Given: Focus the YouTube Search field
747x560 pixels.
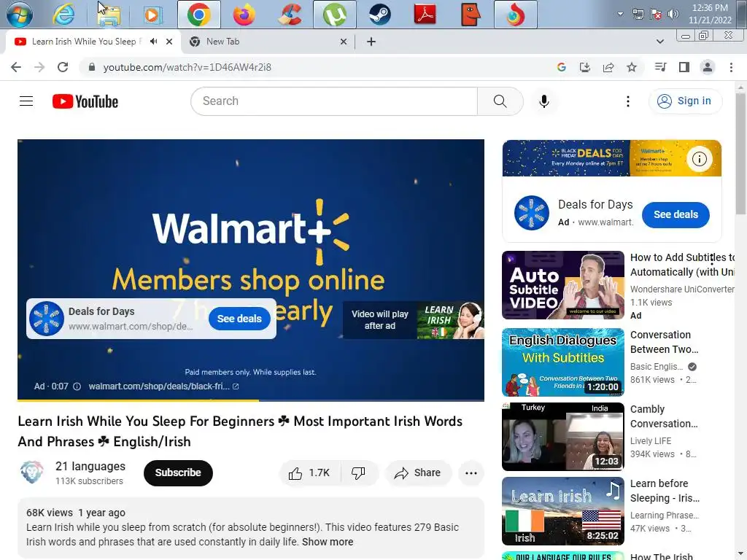Looking at the screenshot, I should point(334,101).
